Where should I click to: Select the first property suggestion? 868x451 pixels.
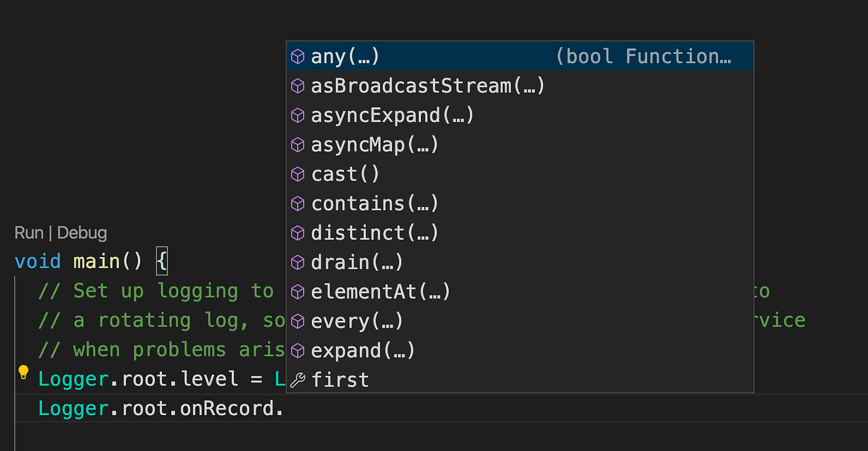[x=340, y=380]
